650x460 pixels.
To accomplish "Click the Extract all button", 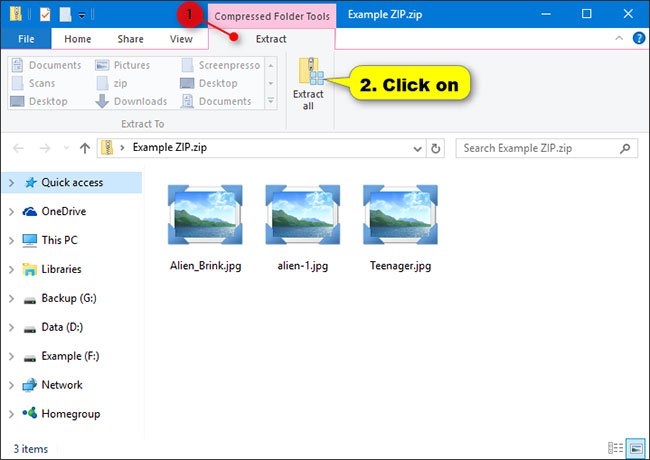I will point(308,84).
